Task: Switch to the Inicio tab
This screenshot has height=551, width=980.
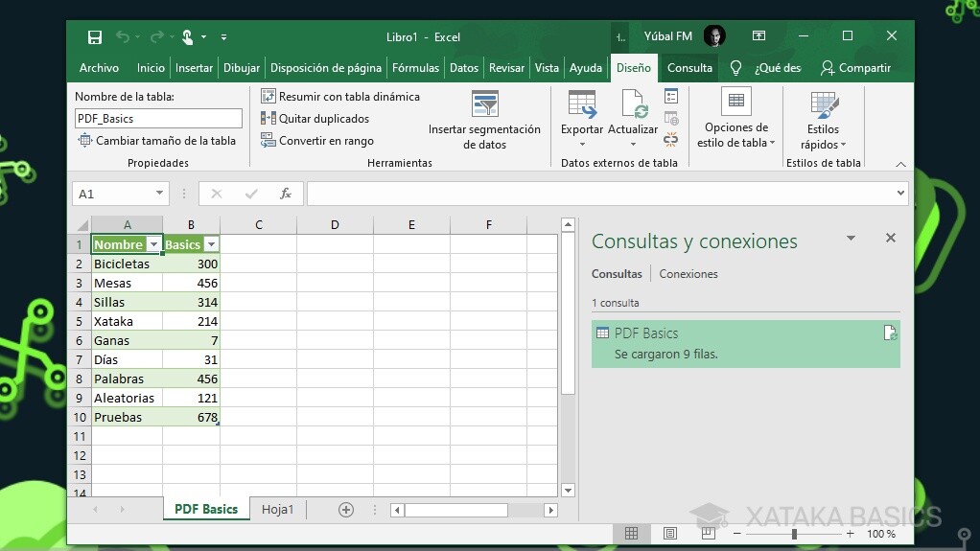Action: coord(151,67)
